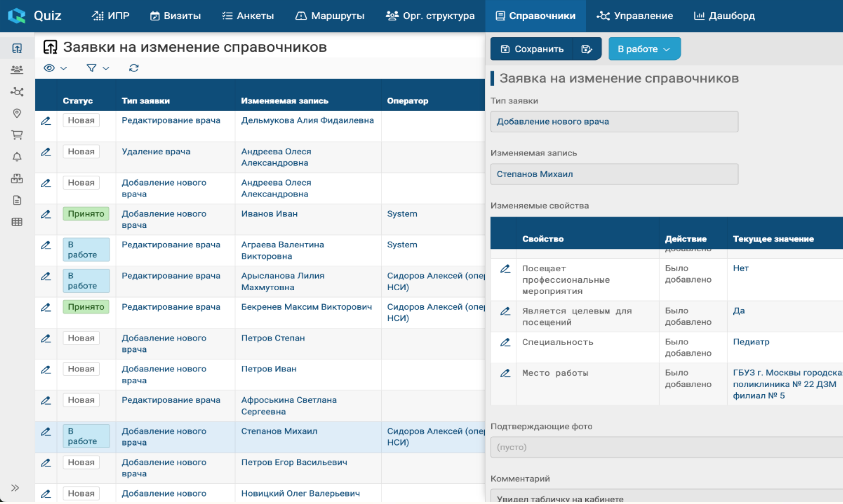The width and height of the screenshot is (843, 504).
Task: Click edit pencil for Иванов Иван row
Action: [x=46, y=214]
